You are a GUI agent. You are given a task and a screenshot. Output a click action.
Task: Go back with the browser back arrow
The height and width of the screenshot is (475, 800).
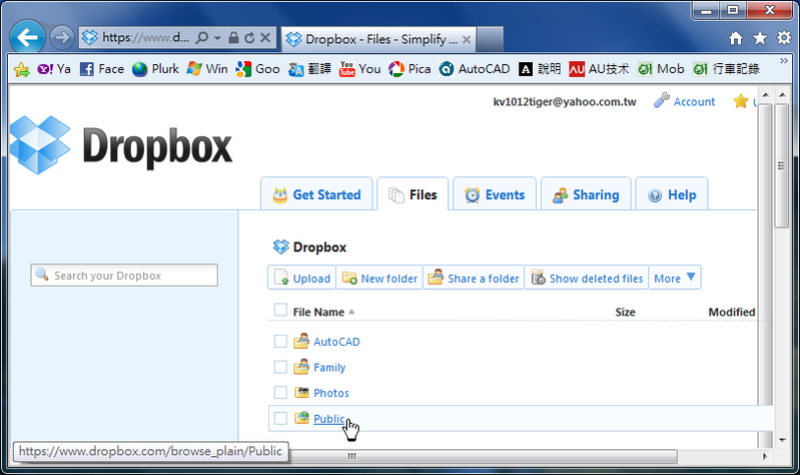(27, 37)
